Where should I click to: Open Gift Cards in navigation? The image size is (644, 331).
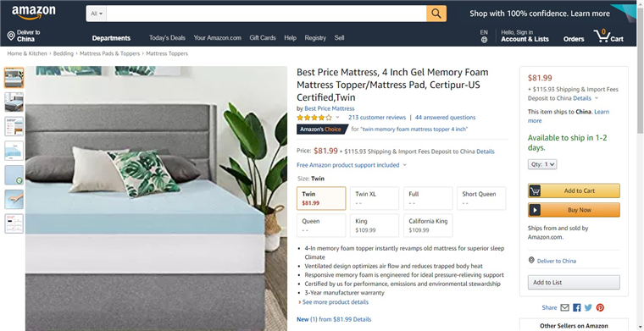pyautogui.click(x=263, y=38)
